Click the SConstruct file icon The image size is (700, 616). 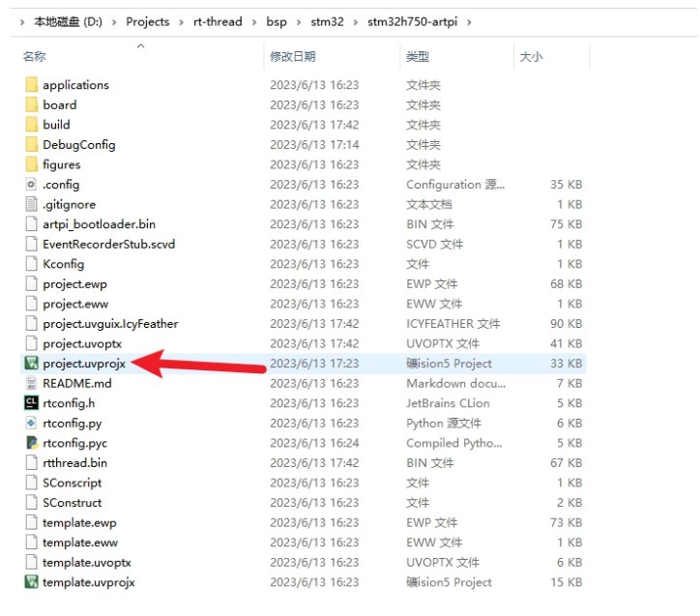[31, 503]
